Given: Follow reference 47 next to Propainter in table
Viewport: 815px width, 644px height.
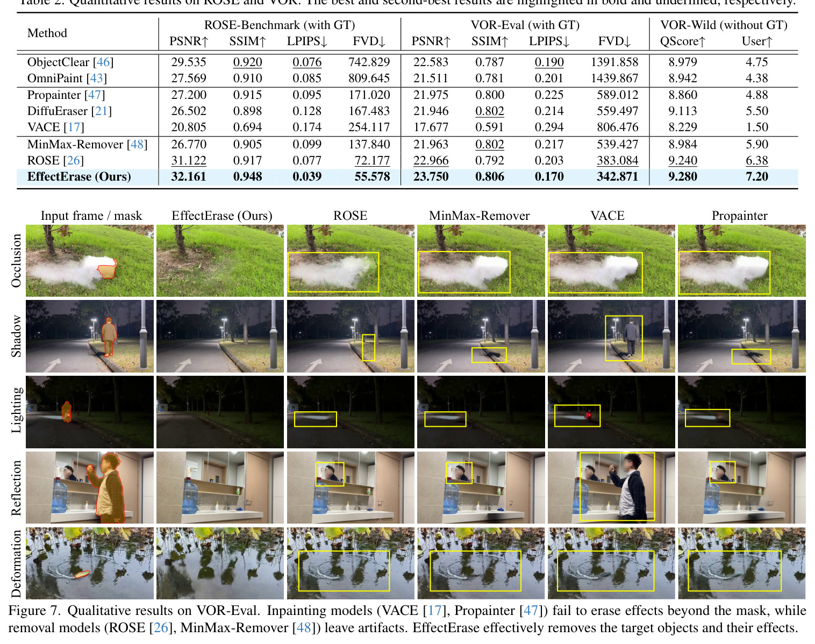Looking at the screenshot, I should coord(95,95).
